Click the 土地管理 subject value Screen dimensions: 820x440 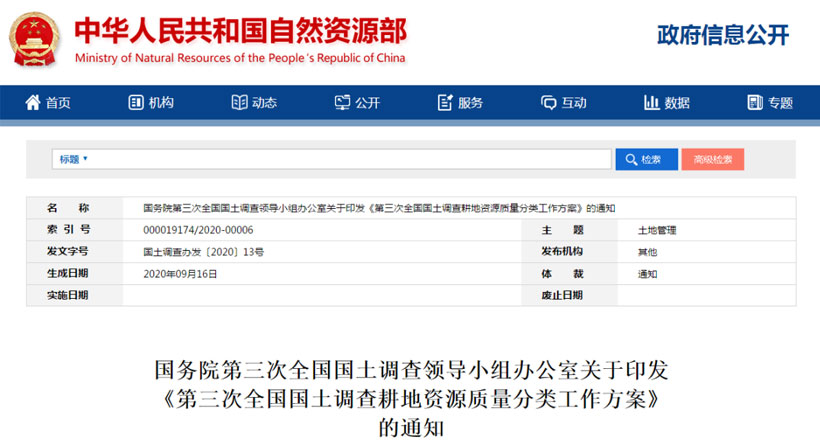(657, 230)
